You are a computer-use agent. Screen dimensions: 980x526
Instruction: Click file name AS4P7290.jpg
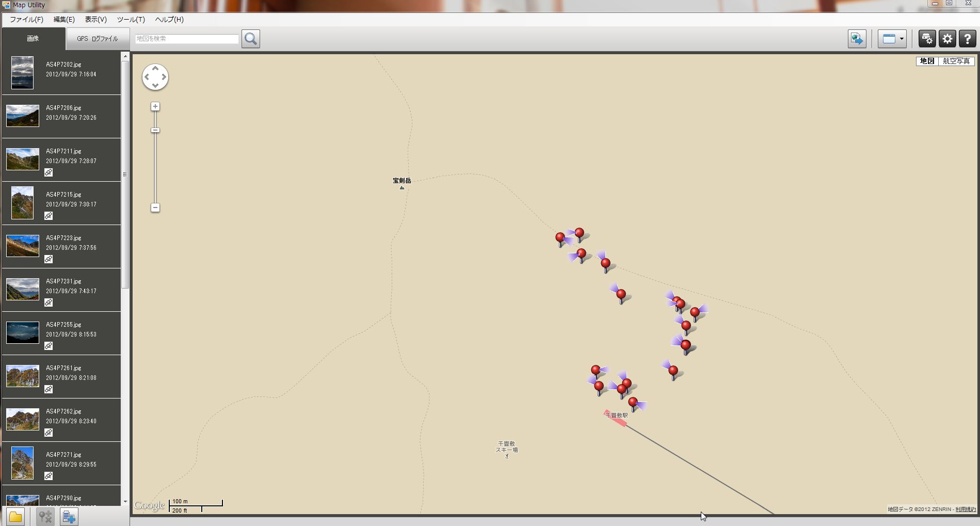tap(63, 498)
